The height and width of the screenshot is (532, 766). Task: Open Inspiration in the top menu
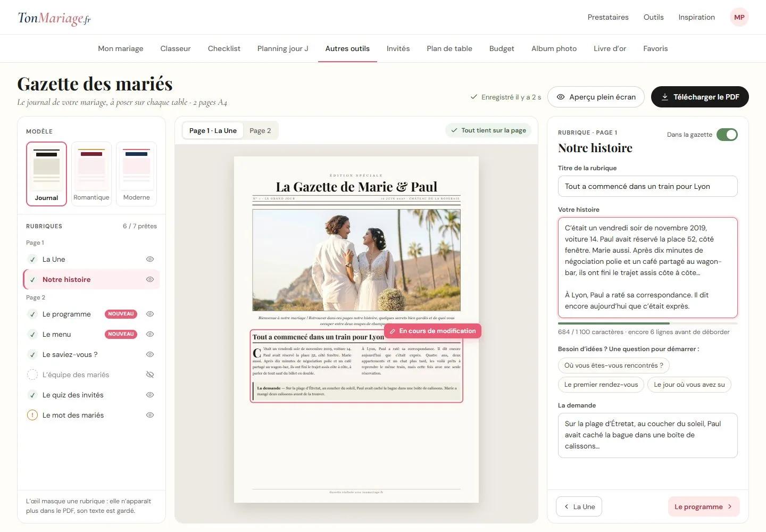tap(696, 17)
